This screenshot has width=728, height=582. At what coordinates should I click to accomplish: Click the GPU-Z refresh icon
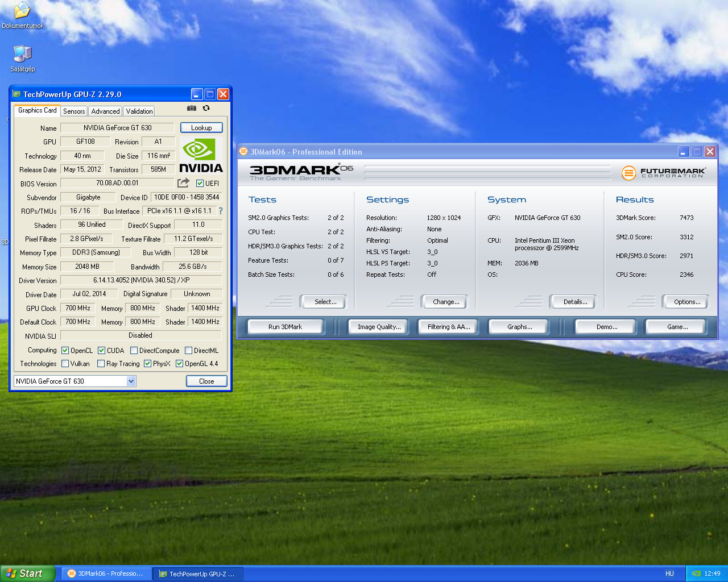[x=206, y=108]
